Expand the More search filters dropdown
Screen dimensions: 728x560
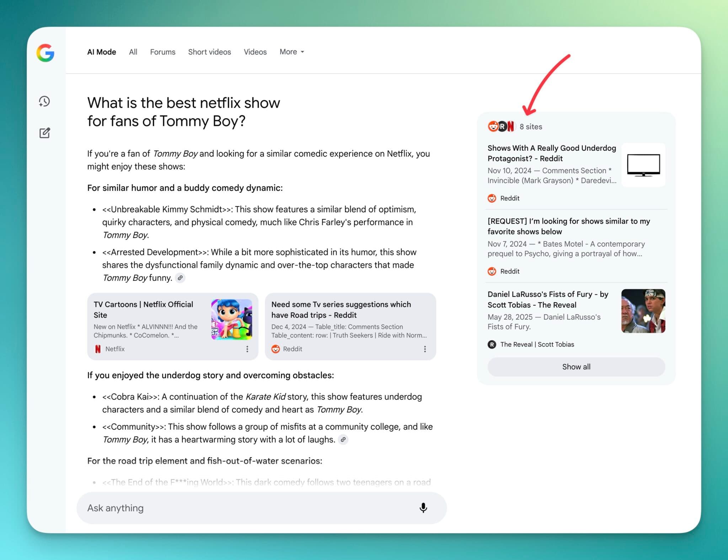point(291,52)
